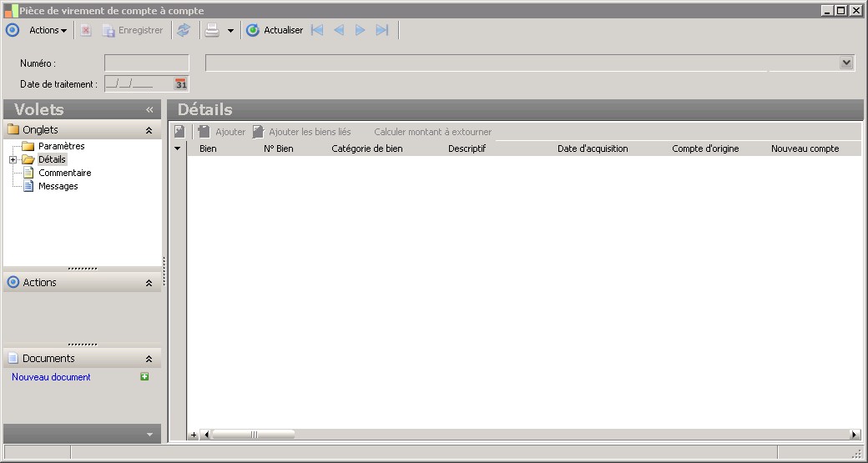The image size is (868, 463).
Task: Click the Descriptif column header
Action: [467, 148]
